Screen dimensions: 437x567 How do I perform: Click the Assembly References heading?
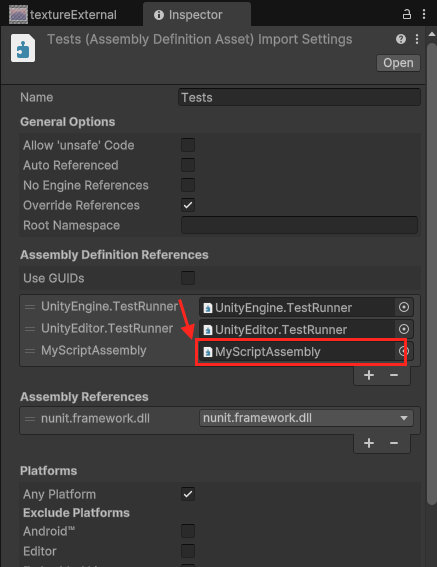click(x=84, y=397)
